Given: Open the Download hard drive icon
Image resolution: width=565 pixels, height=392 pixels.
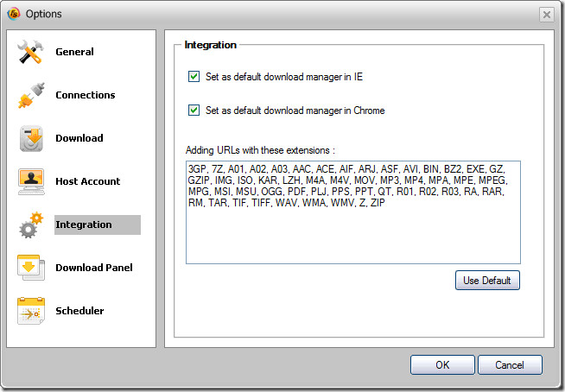Looking at the screenshot, I should click(x=31, y=138).
